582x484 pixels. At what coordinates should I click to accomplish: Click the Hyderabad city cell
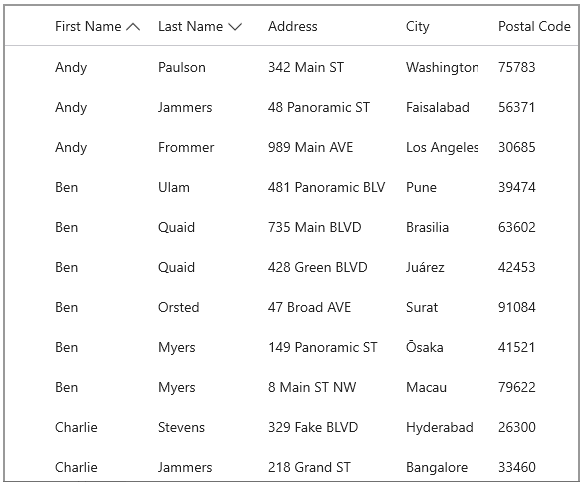440,428
